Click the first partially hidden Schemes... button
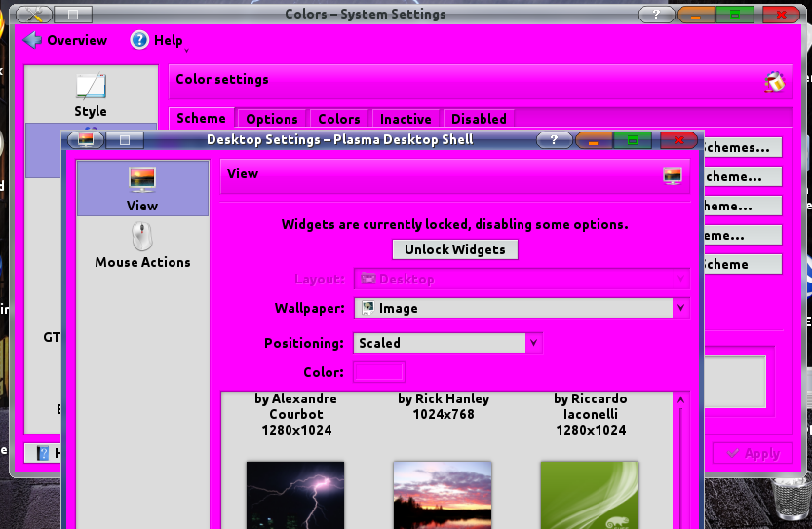 (742, 147)
